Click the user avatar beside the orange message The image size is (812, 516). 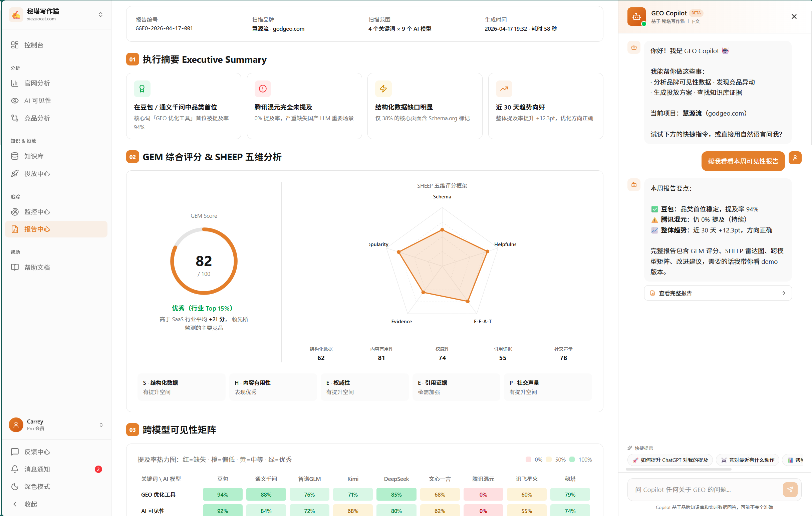click(795, 158)
